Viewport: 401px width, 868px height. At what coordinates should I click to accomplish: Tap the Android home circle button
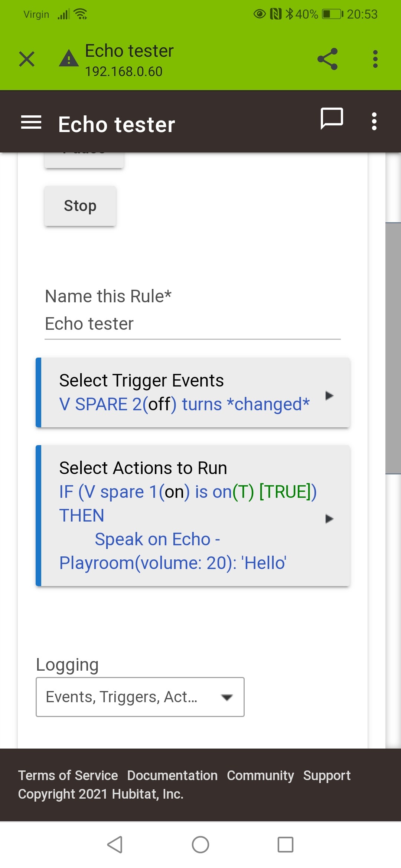200,845
